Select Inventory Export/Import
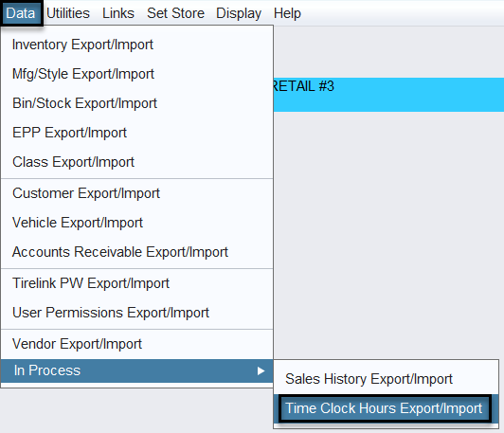Viewport: 504px width, 433px height. pyautogui.click(x=137, y=45)
